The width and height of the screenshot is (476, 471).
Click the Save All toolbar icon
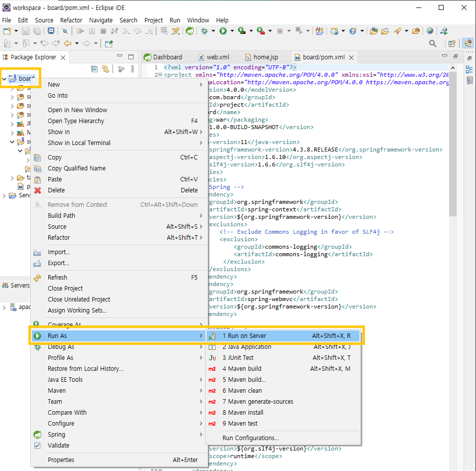click(x=37, y=31)
